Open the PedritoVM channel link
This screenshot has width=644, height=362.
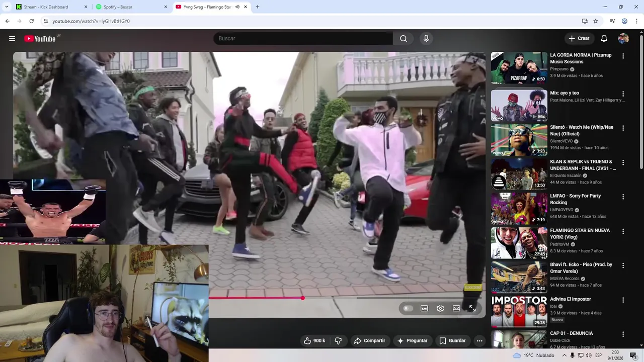click(x=559, y=244)
